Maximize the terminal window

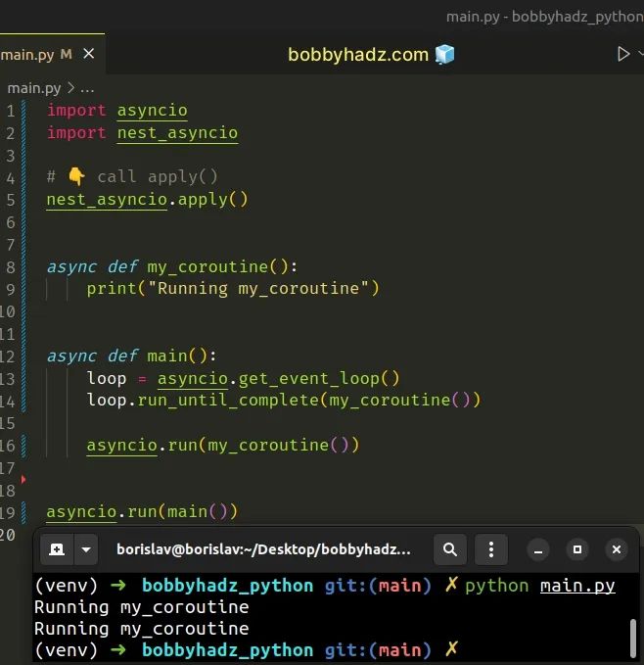[x=577, y=549]
